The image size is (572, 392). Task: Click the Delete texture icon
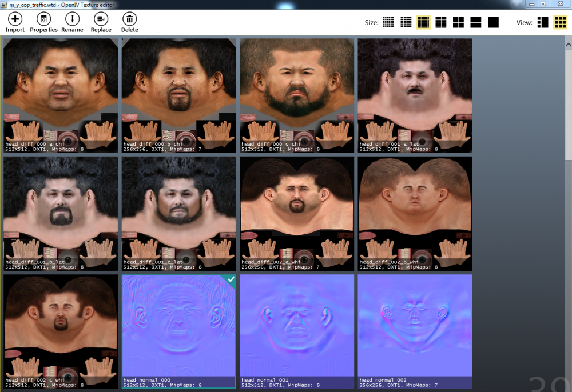[129, 22]
